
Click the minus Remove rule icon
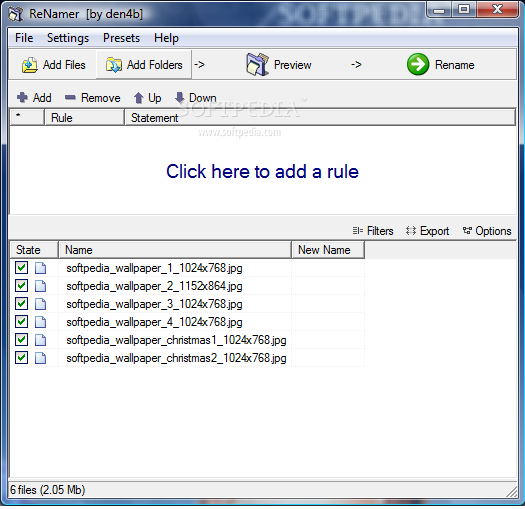pos(70,97)
